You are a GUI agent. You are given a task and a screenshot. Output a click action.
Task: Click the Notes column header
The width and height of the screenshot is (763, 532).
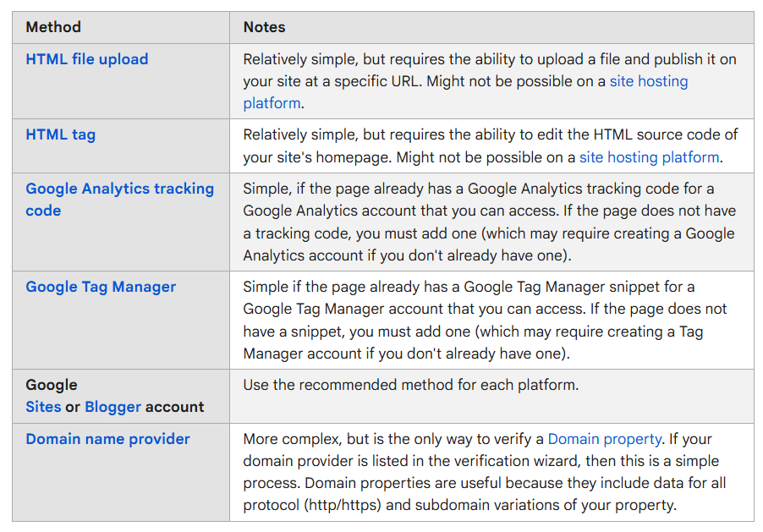tap(264, 27)
